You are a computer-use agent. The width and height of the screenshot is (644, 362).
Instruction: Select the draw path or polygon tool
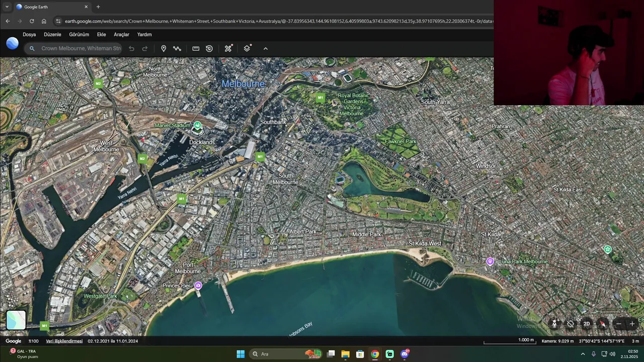[x=177, y=48]
